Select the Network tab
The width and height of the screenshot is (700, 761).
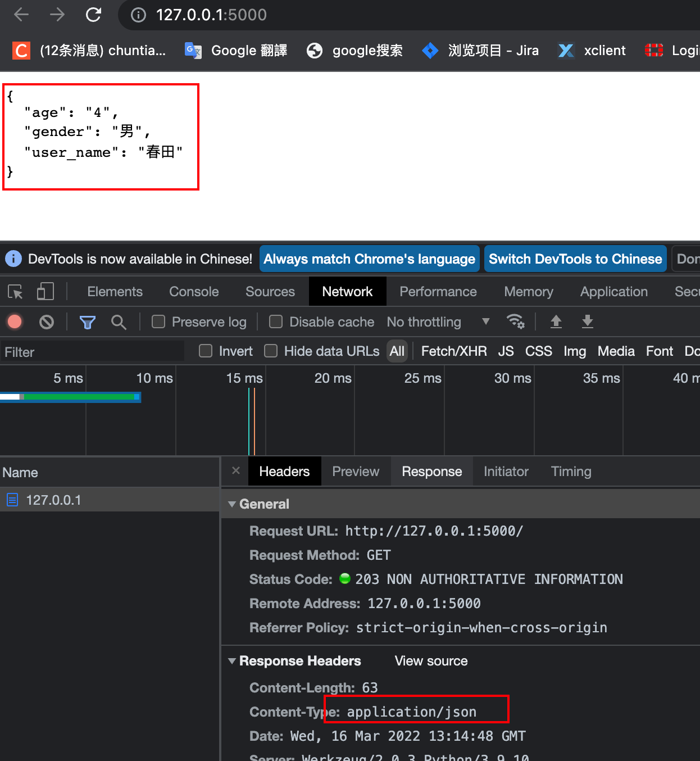coord(347,292)
